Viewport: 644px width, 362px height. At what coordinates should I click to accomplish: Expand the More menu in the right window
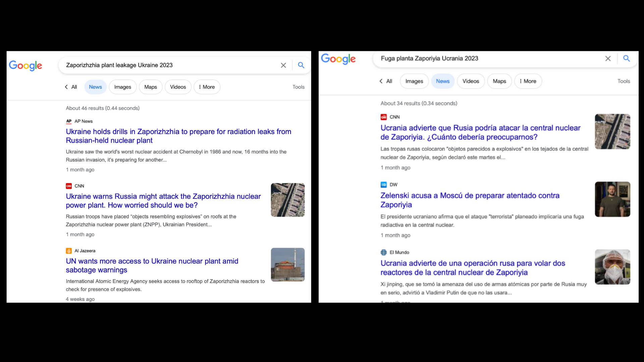tap(528, 81)
